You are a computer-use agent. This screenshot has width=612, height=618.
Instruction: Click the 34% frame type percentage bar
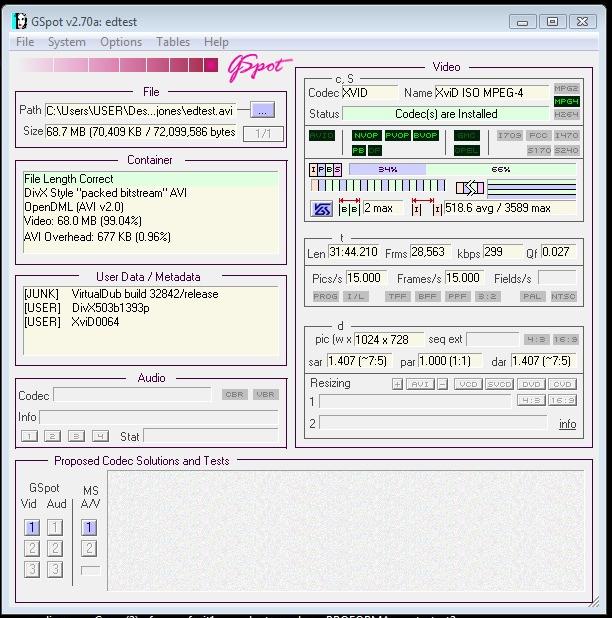387,169
